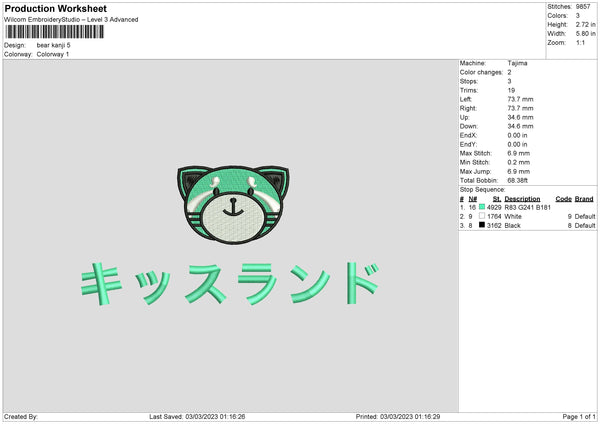Click the Color changes label

tap(481, 72)
